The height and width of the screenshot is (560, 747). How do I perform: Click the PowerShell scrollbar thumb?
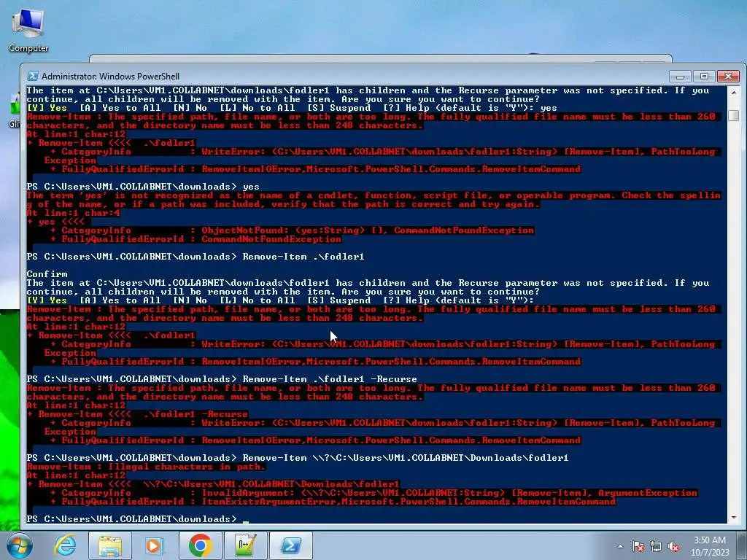(x=734, y=114)
